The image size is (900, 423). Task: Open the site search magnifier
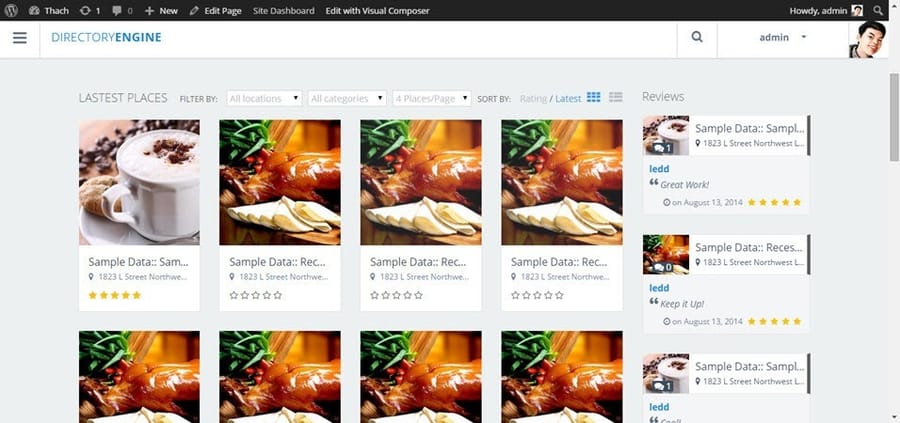pos(697,37)
